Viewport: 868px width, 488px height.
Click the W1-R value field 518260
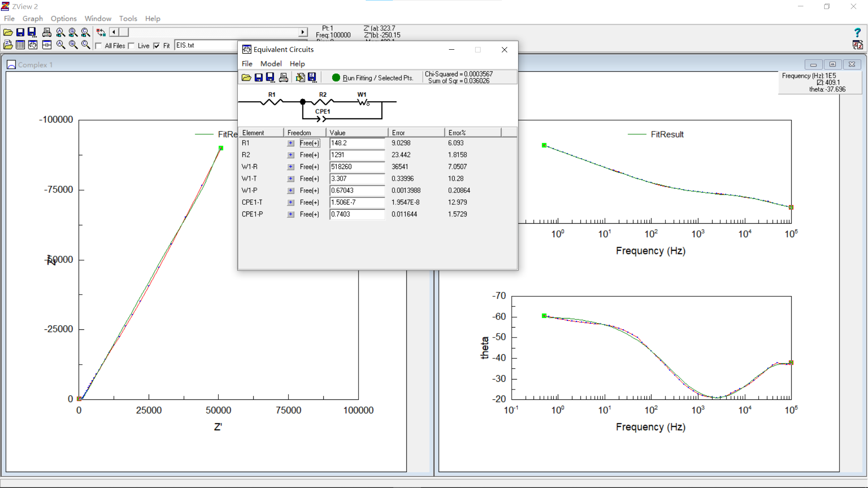(x=357, y=167)
